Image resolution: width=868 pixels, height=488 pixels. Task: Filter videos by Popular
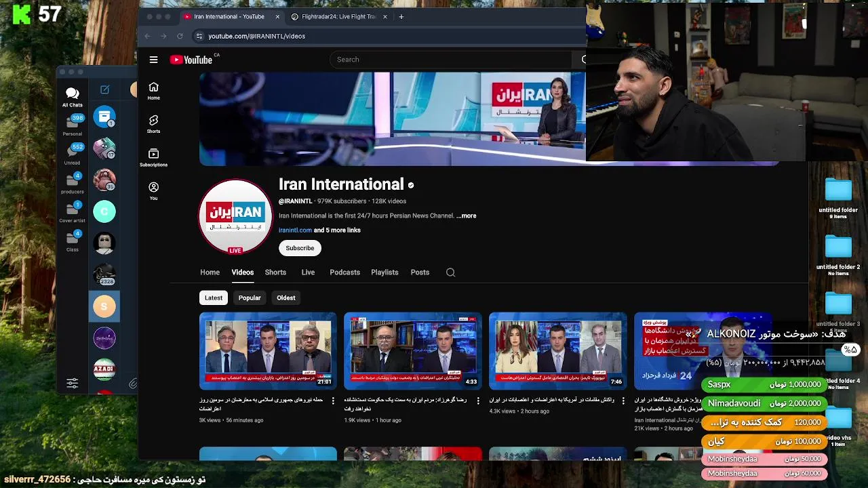(250, 298)
